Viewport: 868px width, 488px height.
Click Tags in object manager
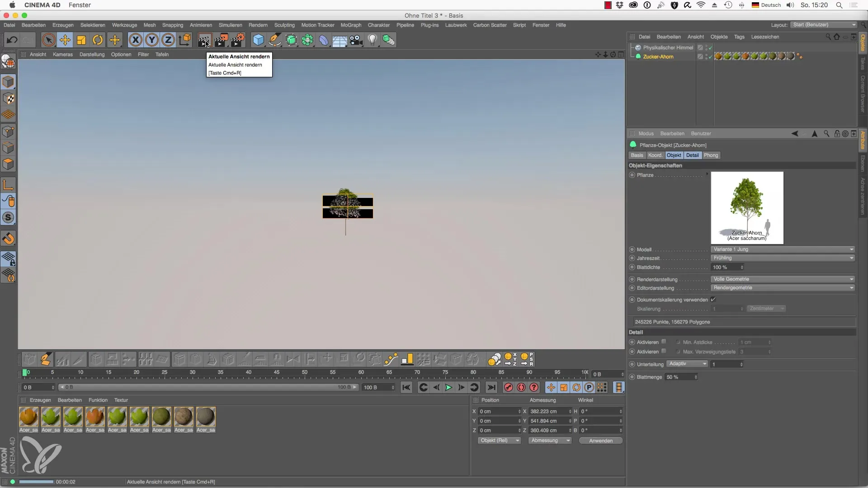[x=739, y=37]
